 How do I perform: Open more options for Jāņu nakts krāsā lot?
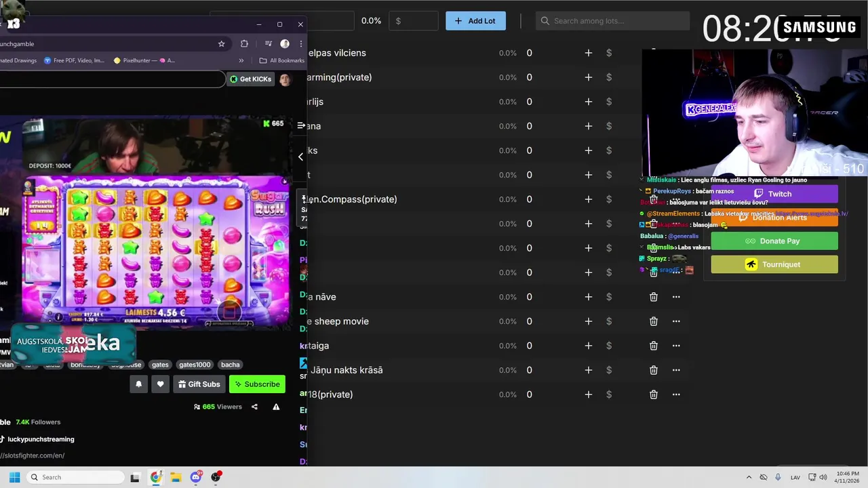tap(676, 370)
